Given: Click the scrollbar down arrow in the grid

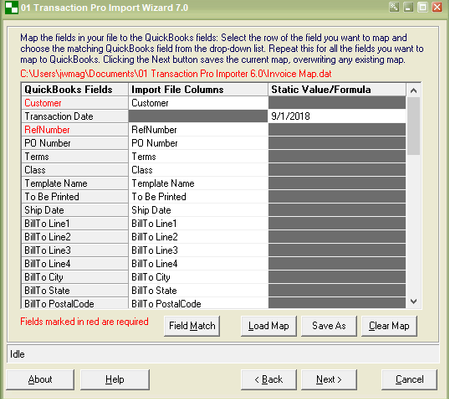Looking at the screenshot, I should (413, 301).
